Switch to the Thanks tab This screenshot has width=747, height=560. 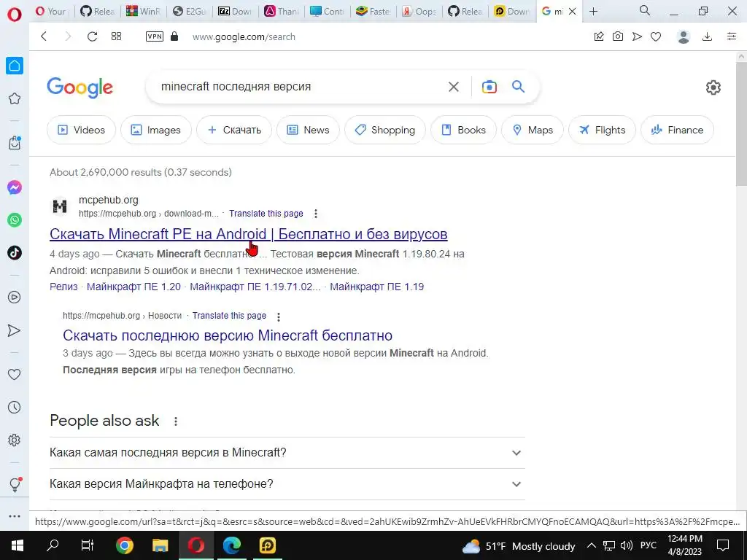[282, 12]
